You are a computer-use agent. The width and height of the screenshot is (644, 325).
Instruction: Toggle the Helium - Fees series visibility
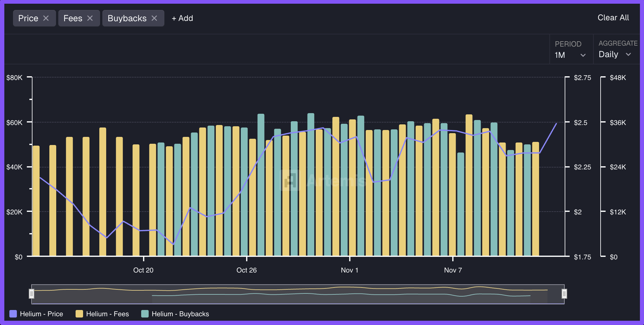click(x=108, y=314)
